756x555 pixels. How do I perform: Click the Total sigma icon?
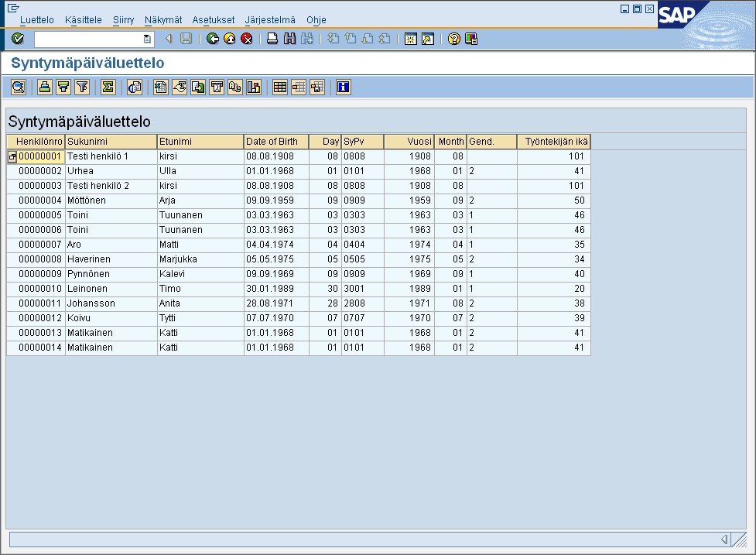click(108, 87)
